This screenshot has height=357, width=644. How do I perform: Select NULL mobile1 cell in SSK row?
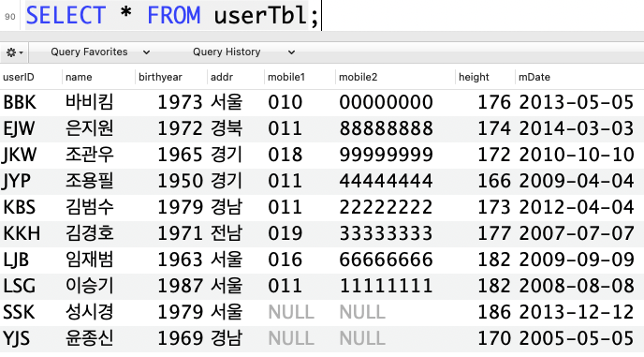(x=291, y=313)
